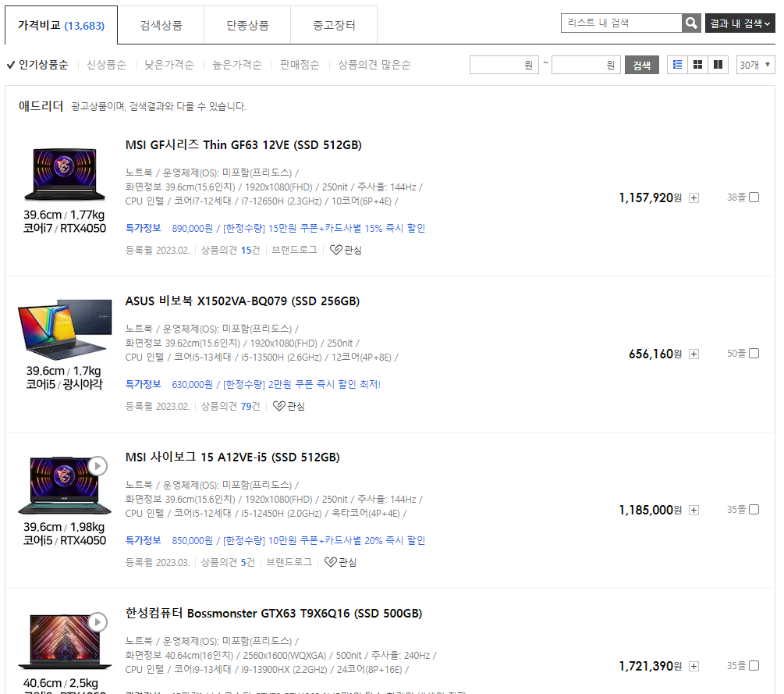This screenshot has width=784, height=694.
Task: Click 1,157,920원 price
Action: (x=651, y=198)
